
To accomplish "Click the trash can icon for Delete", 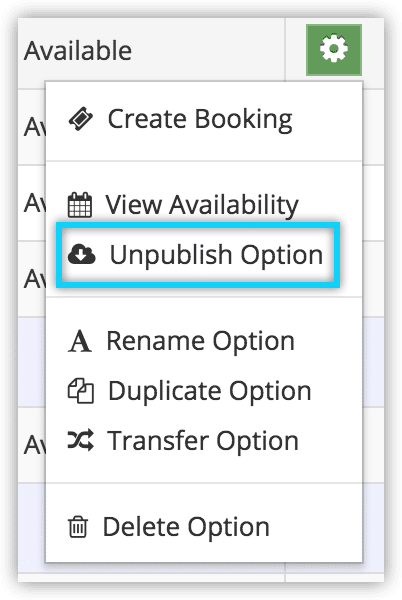I will pyautogui.click(x=78, y=527).
